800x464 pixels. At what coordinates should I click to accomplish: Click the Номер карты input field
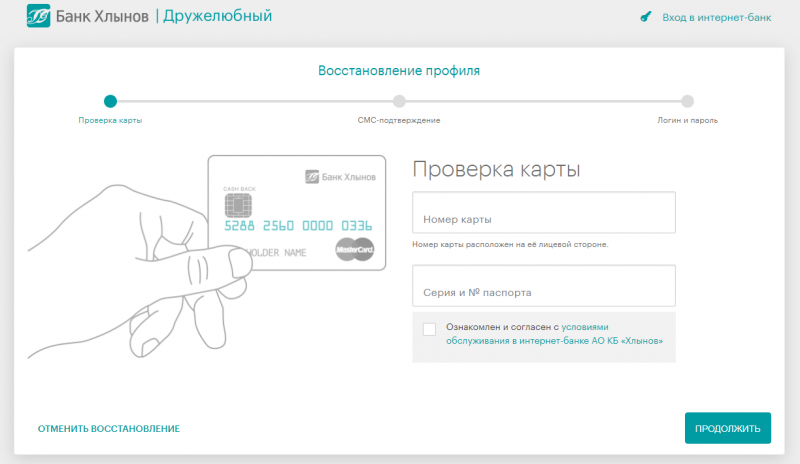coord(544,212)
